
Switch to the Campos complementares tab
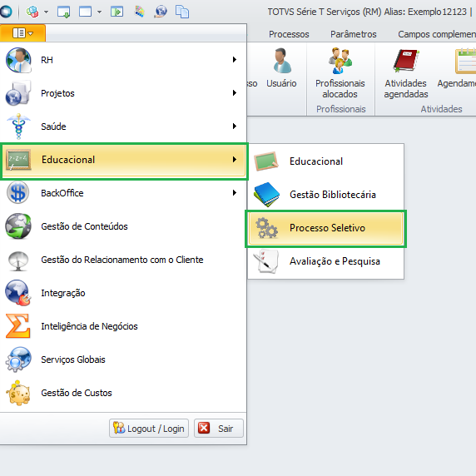pyautogui.click(x=437, y=34)
